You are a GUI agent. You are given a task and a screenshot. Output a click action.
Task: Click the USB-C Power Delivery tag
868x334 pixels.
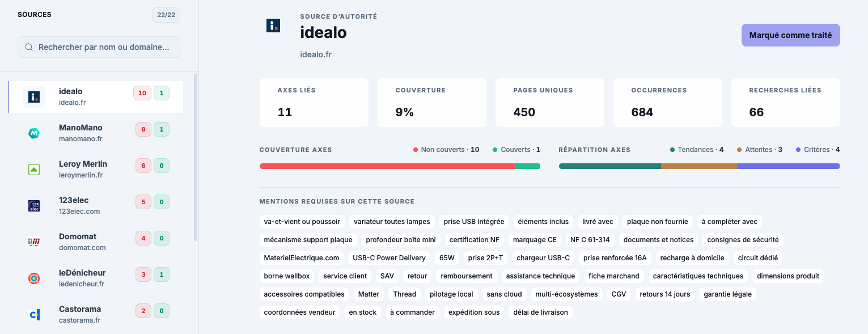tap(389, 258)
